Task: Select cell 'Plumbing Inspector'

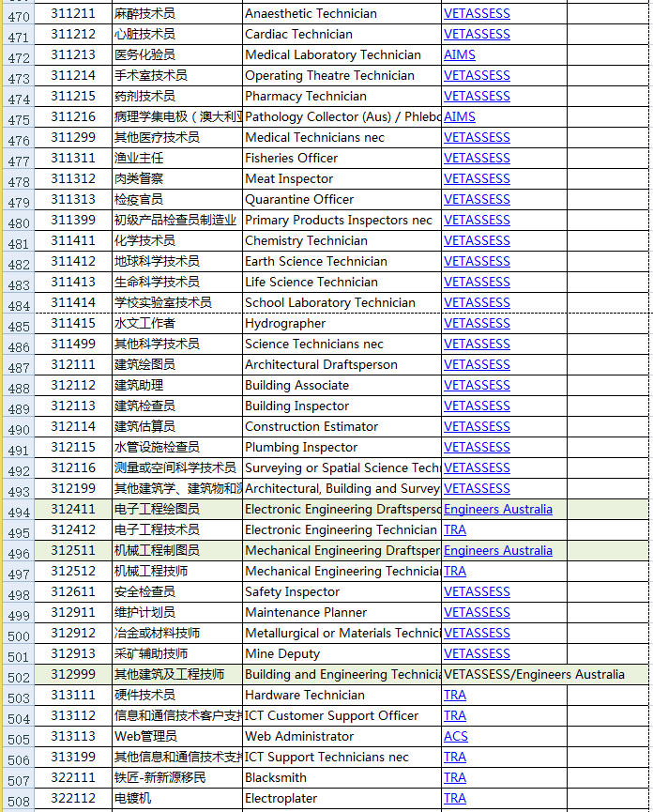Action: [x=342, y=448]
